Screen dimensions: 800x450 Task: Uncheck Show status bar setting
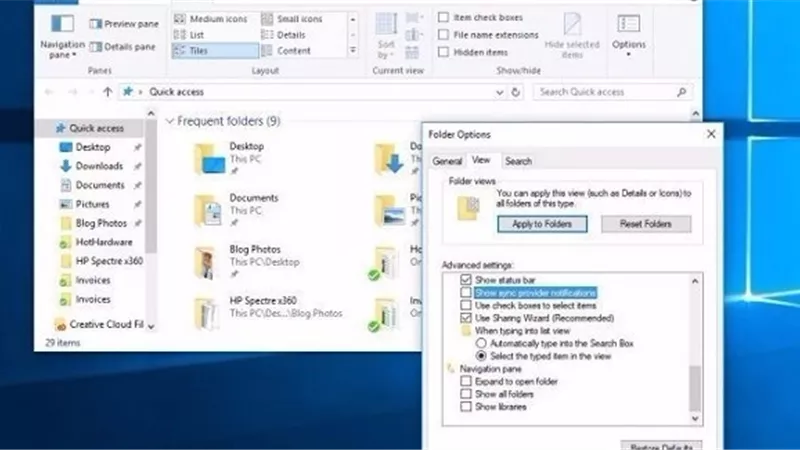465,280
